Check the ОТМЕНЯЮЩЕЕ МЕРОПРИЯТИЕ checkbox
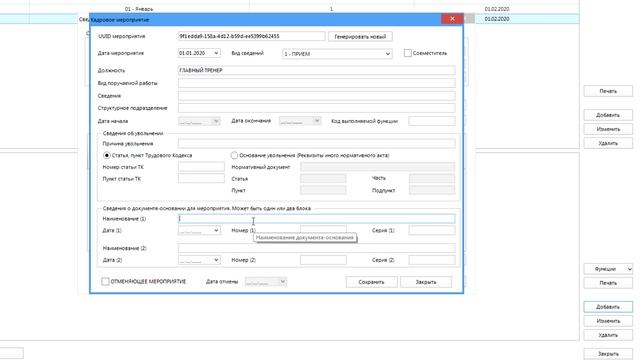 pyautogui.click(x=105, y=282)
